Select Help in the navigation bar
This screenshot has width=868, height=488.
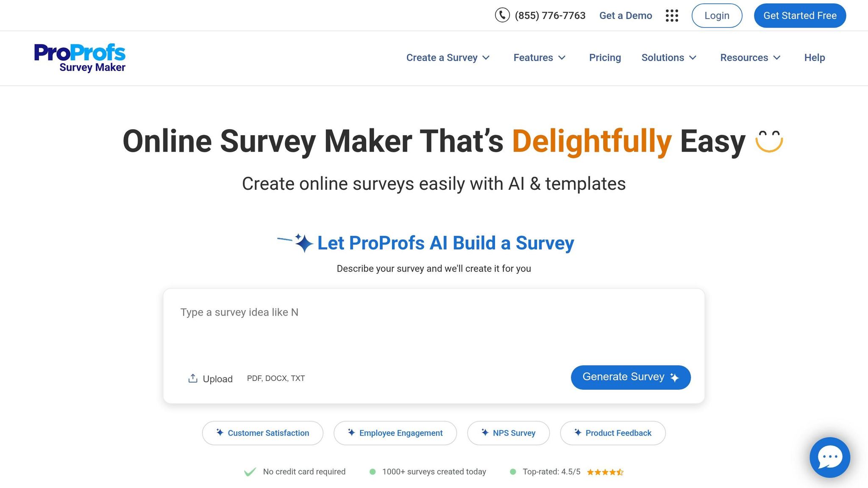(814, 58)
